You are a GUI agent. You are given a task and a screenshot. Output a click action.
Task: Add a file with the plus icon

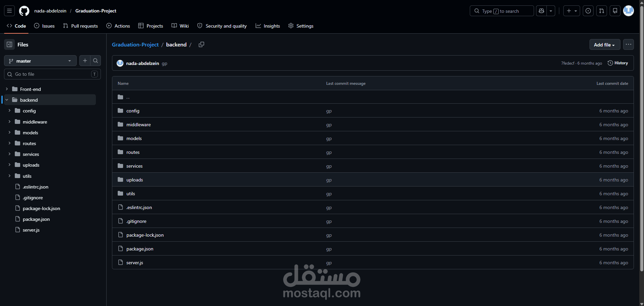coord(85,61)
